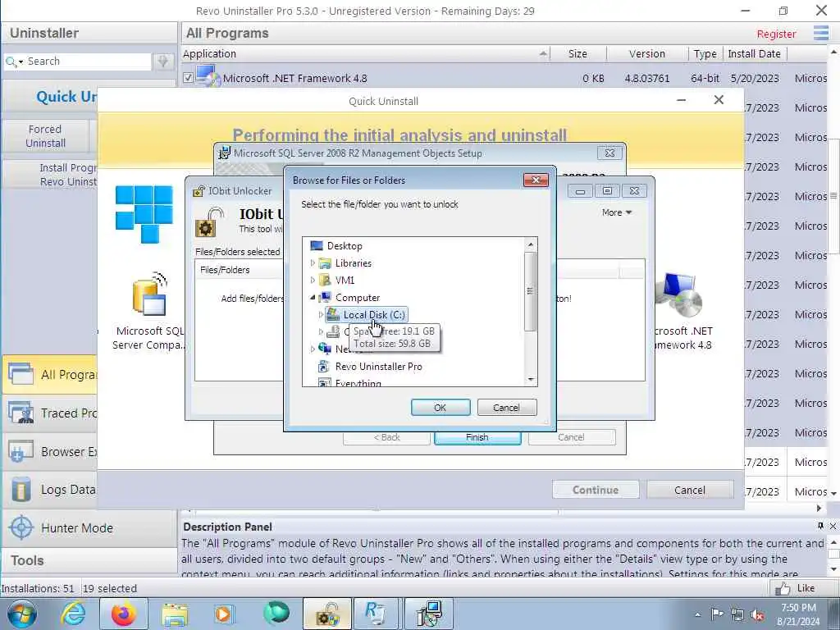Click Browse dialog tree scrollbar thumb
This screenshot has height=630, width=840.
tap(530, 291)
